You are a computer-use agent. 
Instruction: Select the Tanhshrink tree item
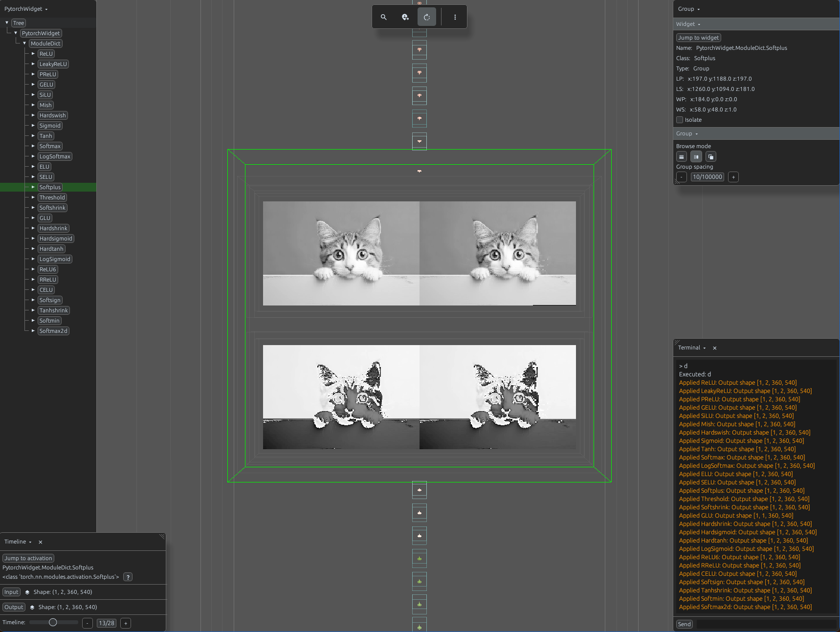[x=54, y=310]
